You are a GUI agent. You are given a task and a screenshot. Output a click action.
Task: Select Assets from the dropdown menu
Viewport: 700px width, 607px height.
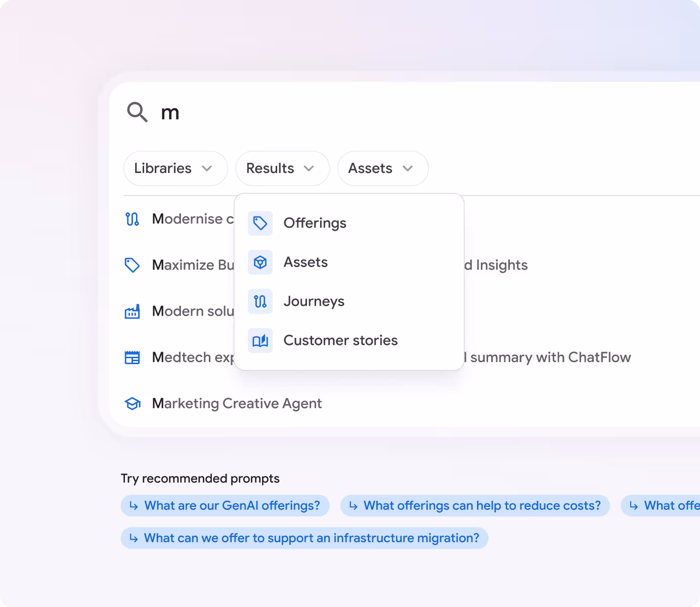[349, 262]
